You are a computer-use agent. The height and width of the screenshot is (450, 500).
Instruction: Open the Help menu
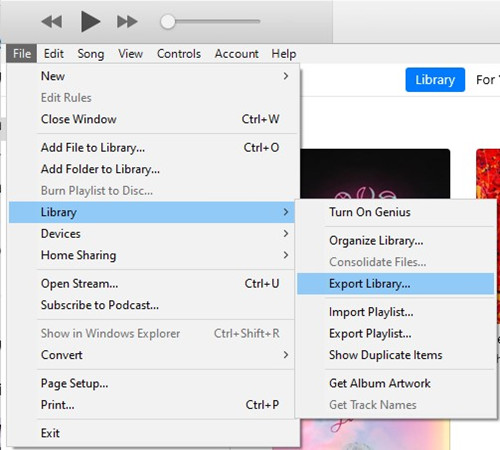point(284,54)
